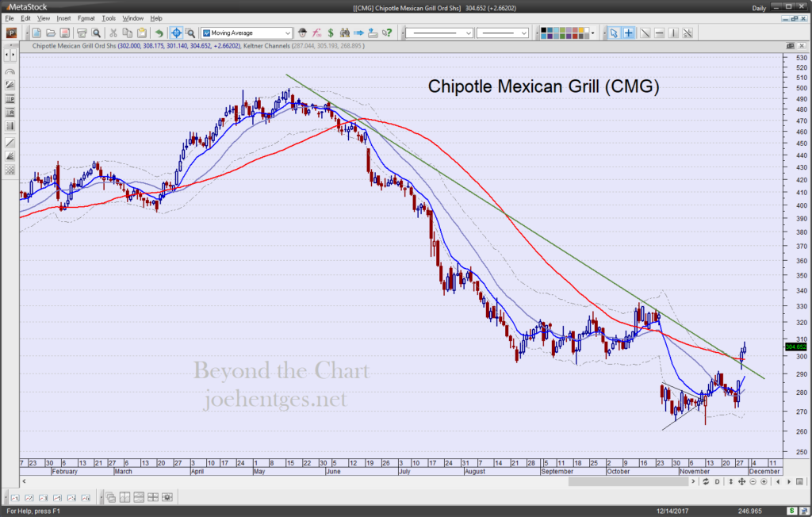Click the first chart template button
This screenshot has height=517, width=812.
(15, 498)
